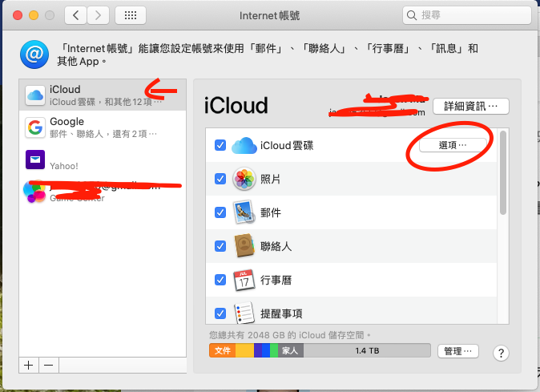Click the Google logo icon in sidebar
Viewport: 540px width, 392px height.
pyautogui.click(x=35, y=127)
